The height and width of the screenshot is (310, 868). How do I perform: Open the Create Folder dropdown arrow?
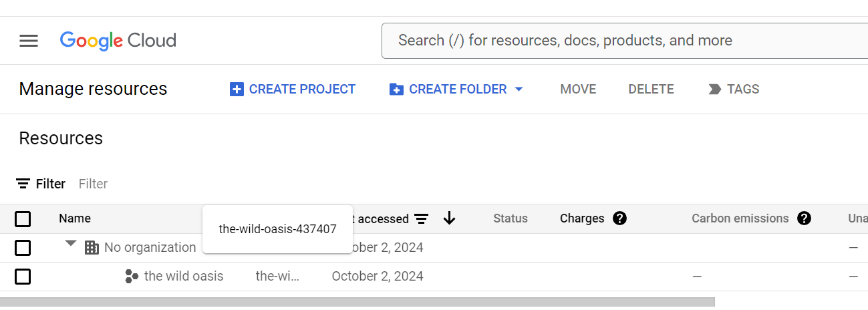point(519,90)
